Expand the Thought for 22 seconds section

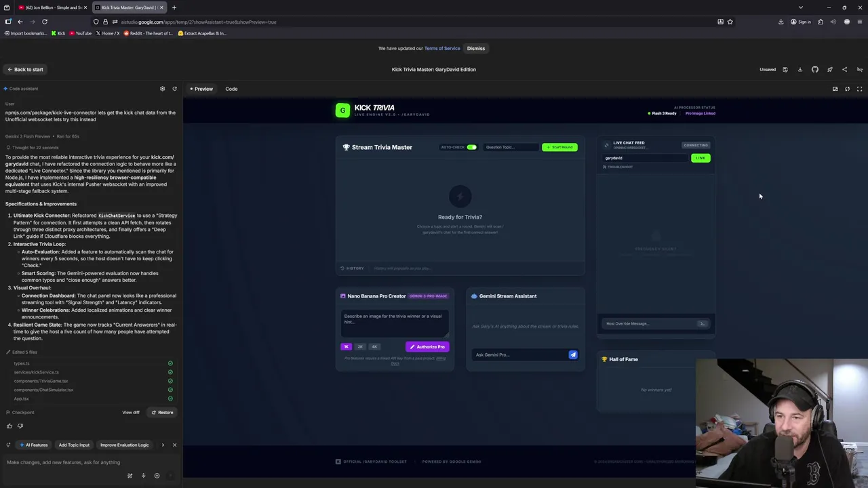(x=34, y=147)
